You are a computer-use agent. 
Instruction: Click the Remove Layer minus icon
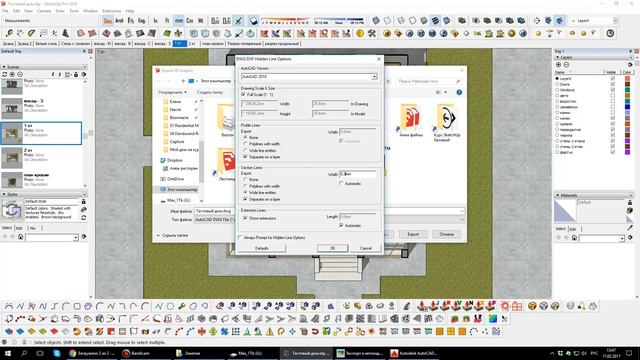tap(566, 64)
